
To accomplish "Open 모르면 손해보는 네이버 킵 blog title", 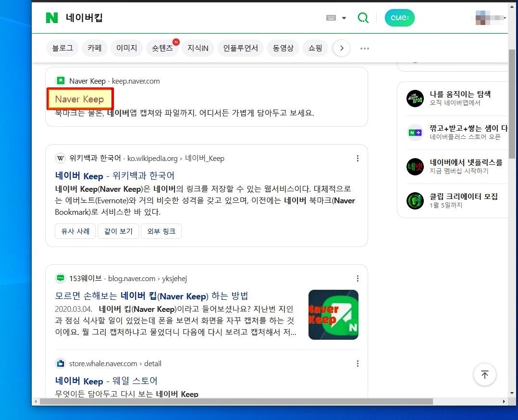I will tap(152, 296).
